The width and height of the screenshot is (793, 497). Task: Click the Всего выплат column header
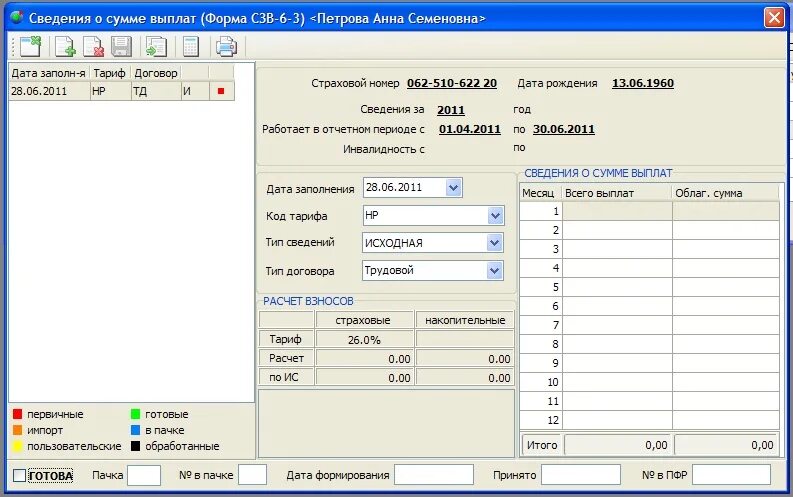click(x=617, y=193)
